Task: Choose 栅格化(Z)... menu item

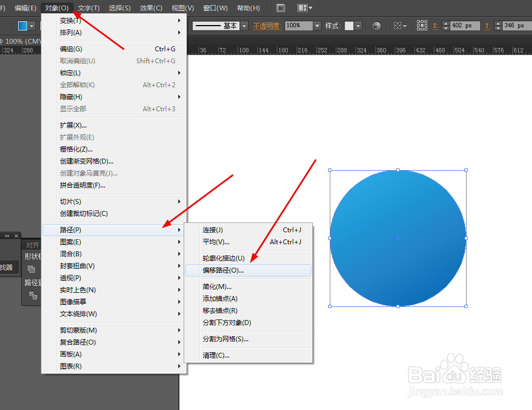Action: 114,149
